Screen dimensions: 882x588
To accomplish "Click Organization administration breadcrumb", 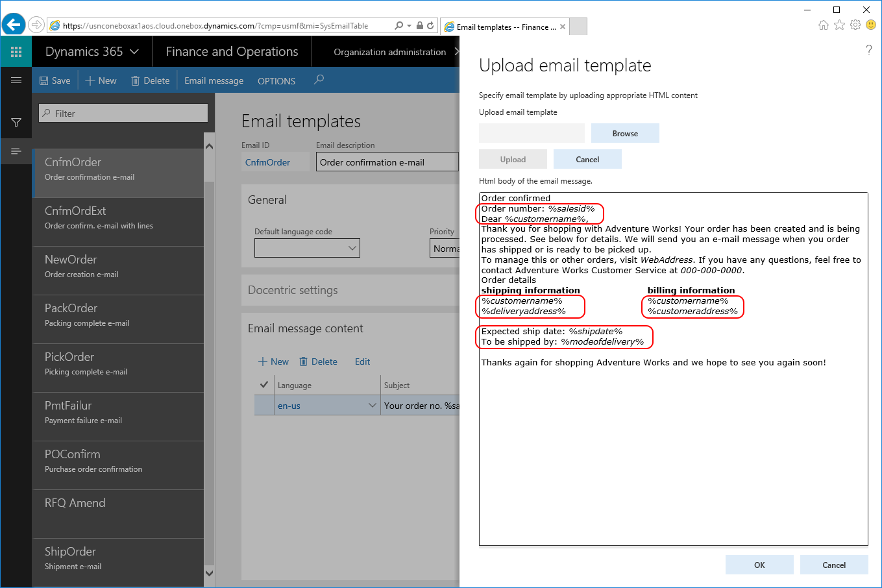I will coord(390,52).
